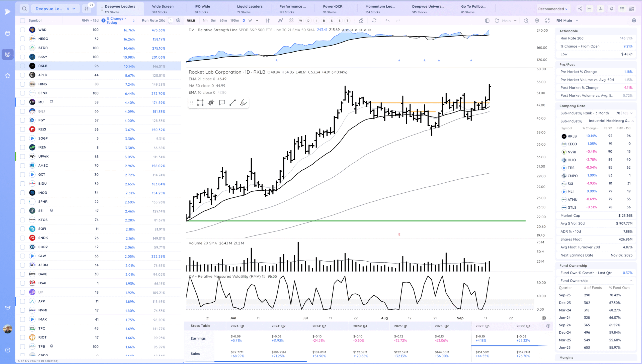Screen dimensions: 642x364
Task: Select all symbols header checkbox
Action: tap(23, 21)
